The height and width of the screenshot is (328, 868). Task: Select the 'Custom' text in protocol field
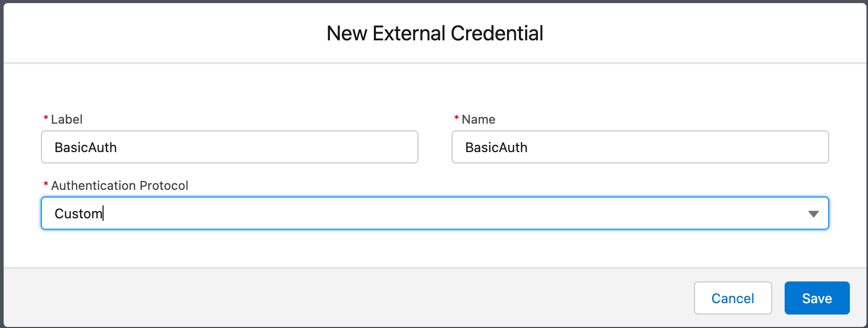pyautogui.click(x=78, y=214)
